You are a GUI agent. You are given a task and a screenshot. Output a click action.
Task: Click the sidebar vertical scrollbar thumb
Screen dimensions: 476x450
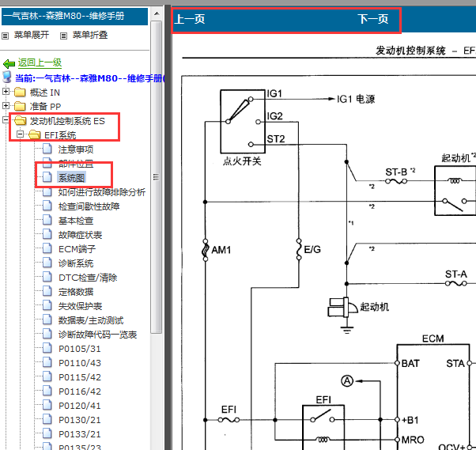point(157,177)
